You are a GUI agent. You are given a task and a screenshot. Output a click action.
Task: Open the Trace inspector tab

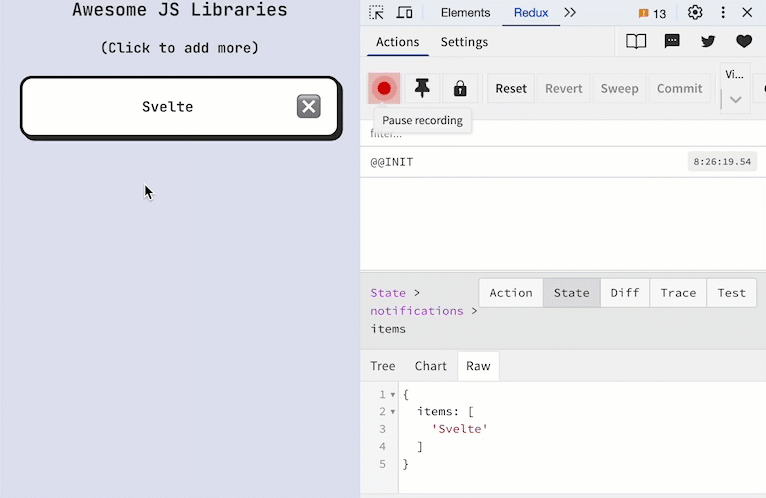[678, 293]
